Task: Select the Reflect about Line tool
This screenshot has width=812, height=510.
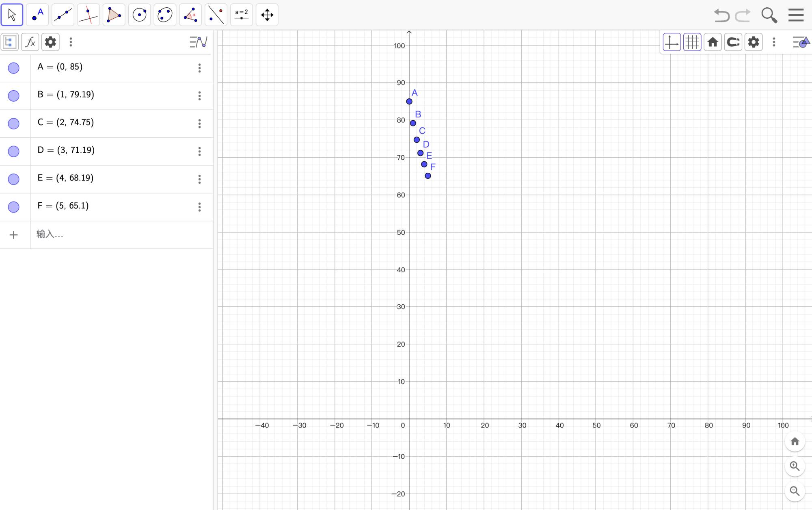Action: pyautogui.click(x=216, y=15)
